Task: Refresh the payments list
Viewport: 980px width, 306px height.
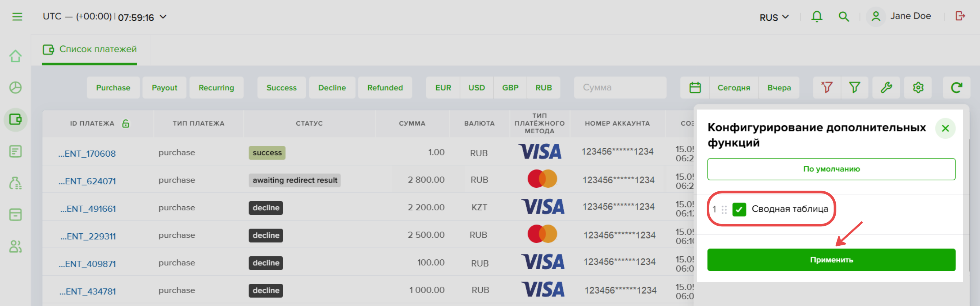Action: point(956,88)
